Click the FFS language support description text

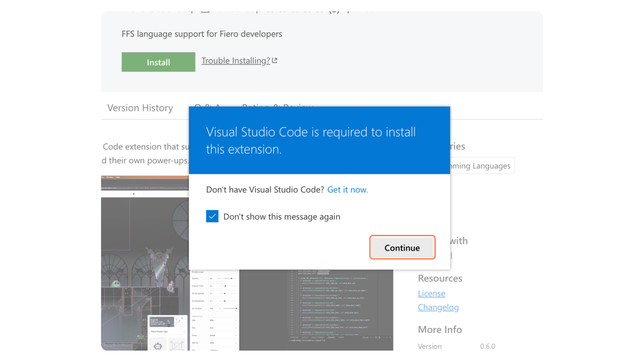[x=202, y=34]
